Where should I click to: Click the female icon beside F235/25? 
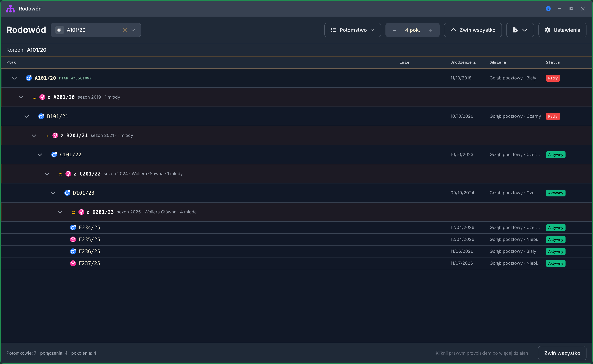tap(73, 239)
